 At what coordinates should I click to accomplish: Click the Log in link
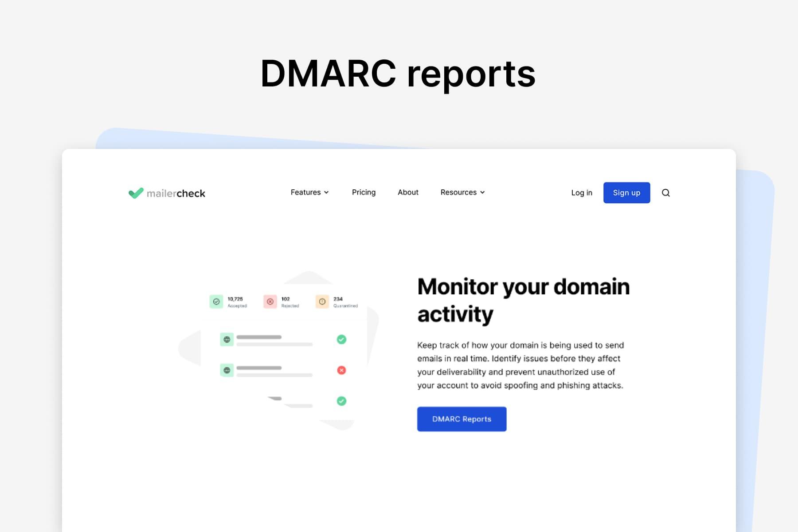point(582,193)
